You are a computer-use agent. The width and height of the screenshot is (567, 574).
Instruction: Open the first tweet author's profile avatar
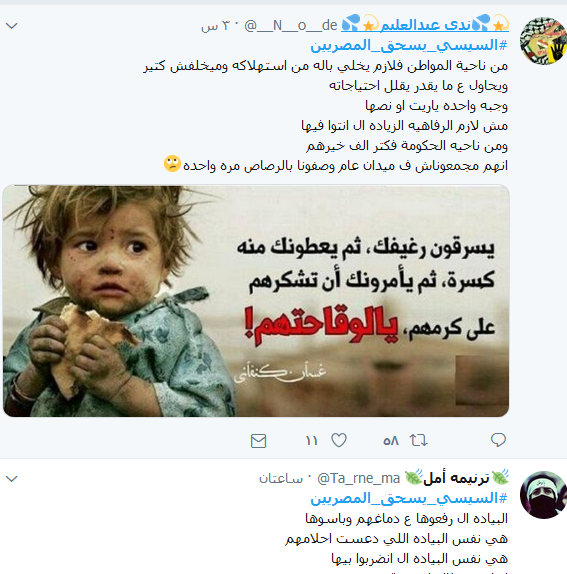pyautogui.click(x=543, y=41)
